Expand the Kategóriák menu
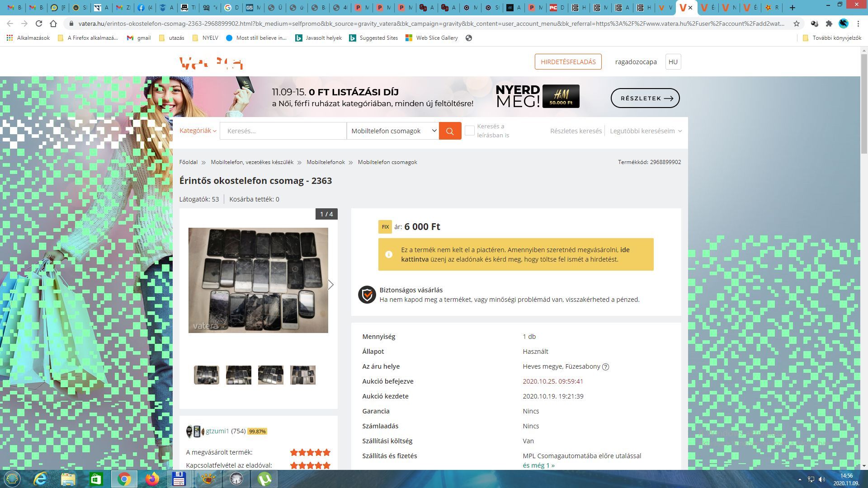This screenshot has height=488, width=868. (198, 131)
